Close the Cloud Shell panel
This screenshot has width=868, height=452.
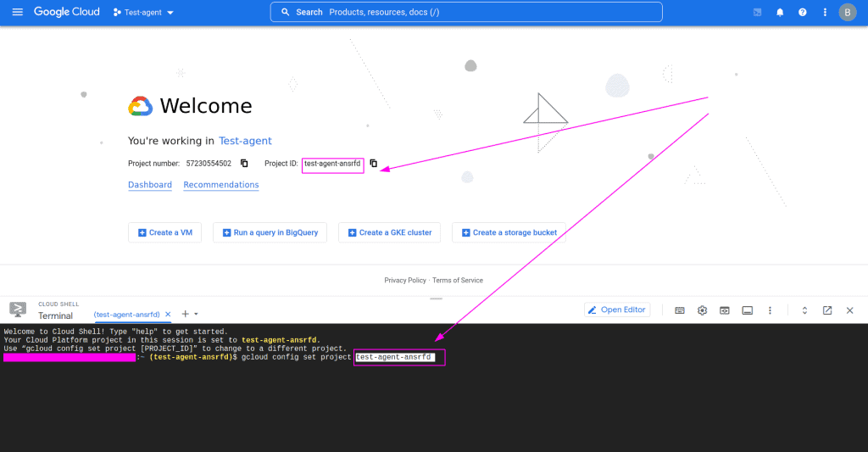pyautogui.click(x=849, y=310)
